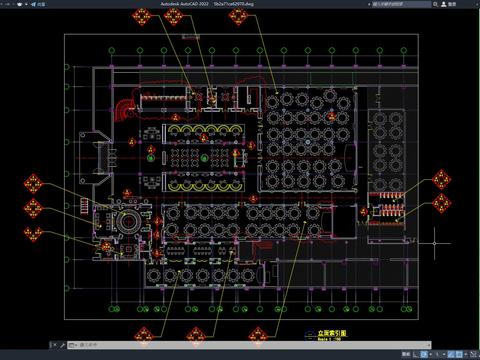Click the share (paper plane) icon in title bar

click(x=33, y=4)
